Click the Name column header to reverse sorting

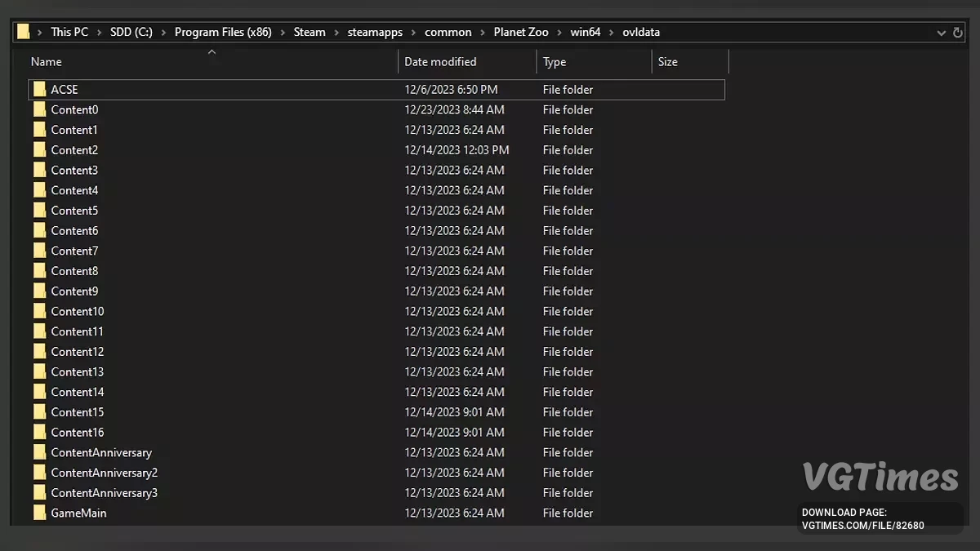click(x=46, y=61)
